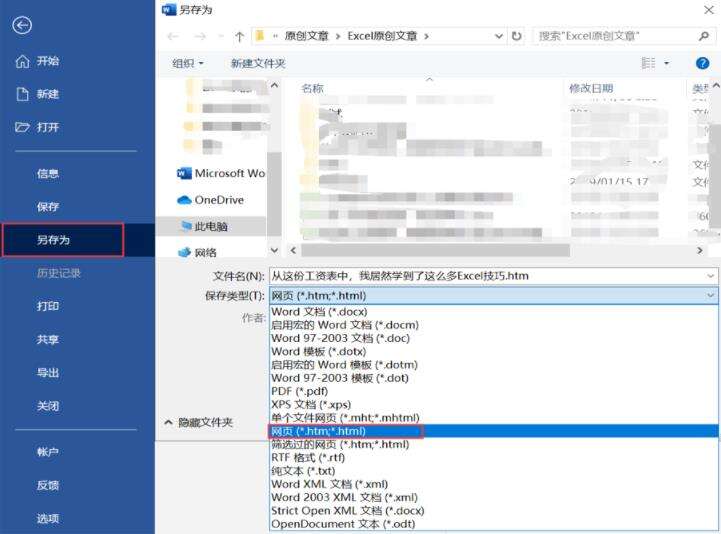Open the 组织 dropdown menu
721x534 pixels.
tap(188, 63)
